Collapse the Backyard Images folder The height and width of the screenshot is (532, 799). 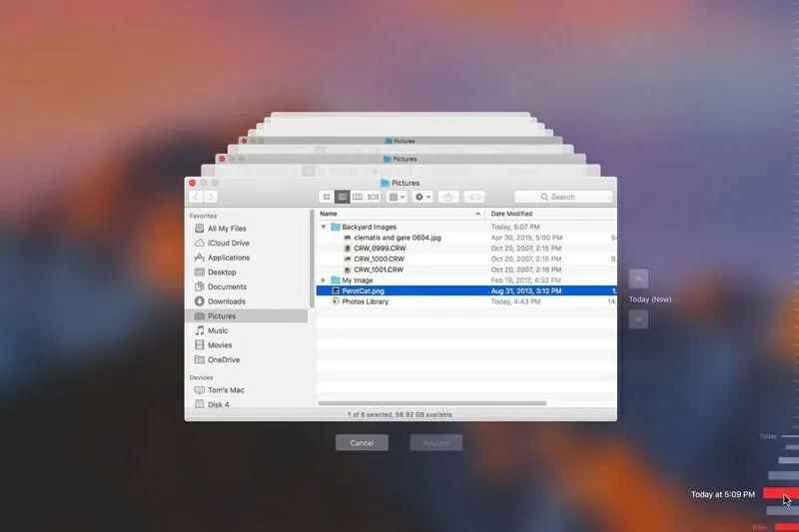pyautogui.click(x=324, y=227)
